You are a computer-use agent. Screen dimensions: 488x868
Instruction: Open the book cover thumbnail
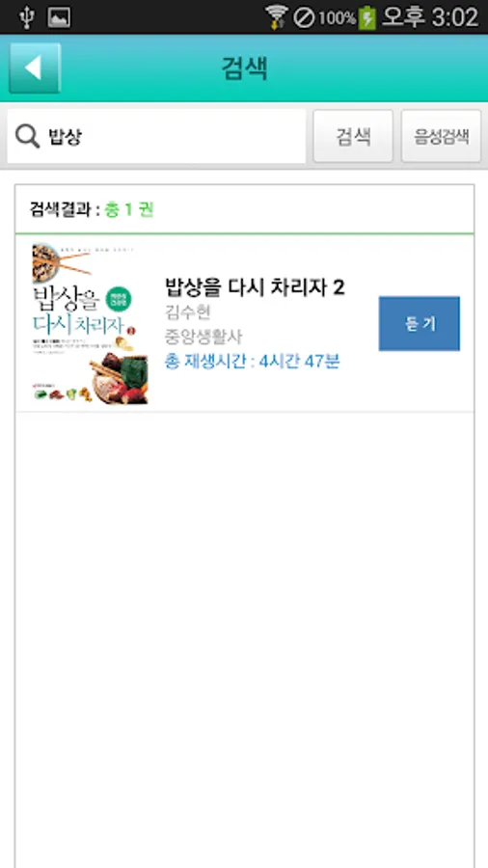point(91,324)
